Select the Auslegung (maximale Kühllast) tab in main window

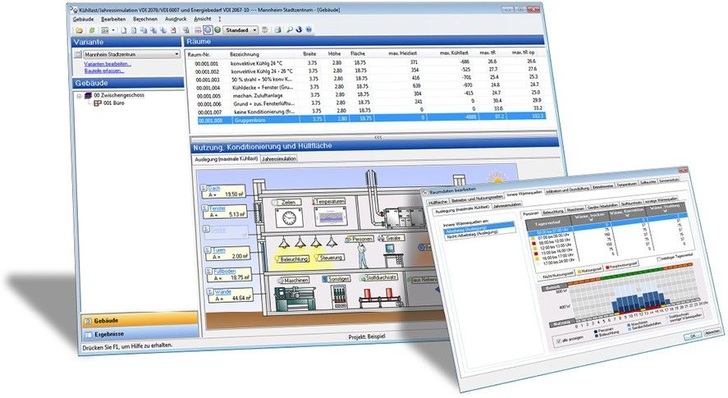coord(226,159)
